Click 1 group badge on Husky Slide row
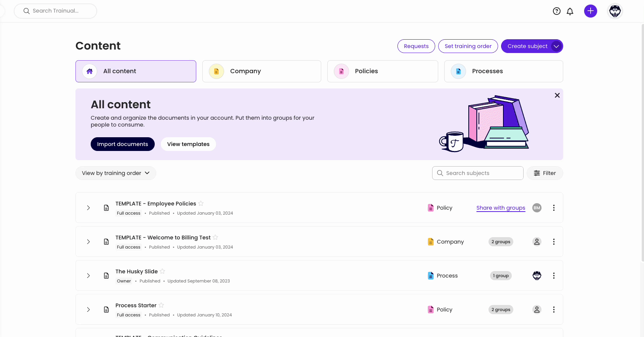 (x=501, y=276)
